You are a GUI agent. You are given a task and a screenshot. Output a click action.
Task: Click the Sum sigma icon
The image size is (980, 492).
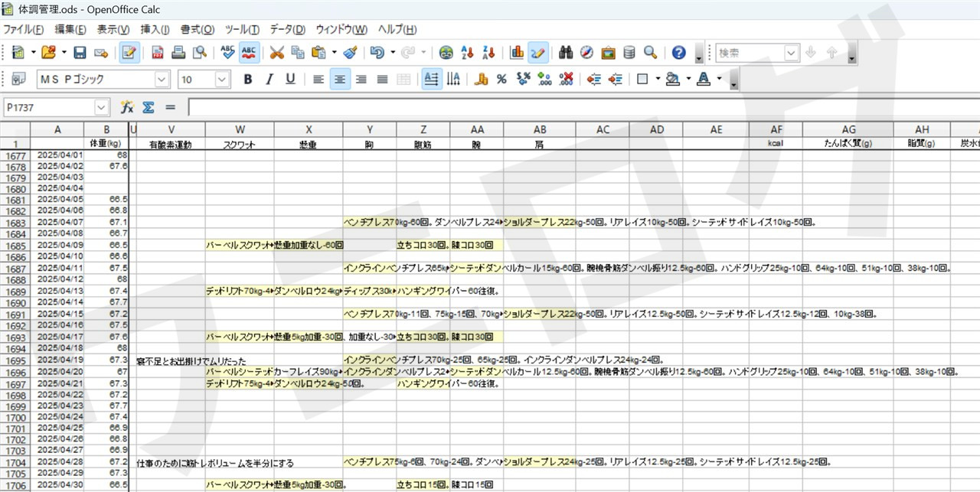[149, 108]
